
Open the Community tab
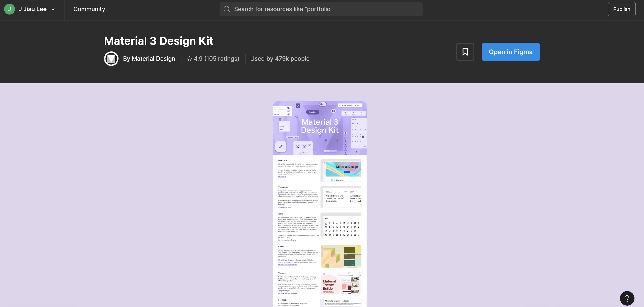point(89,9)
